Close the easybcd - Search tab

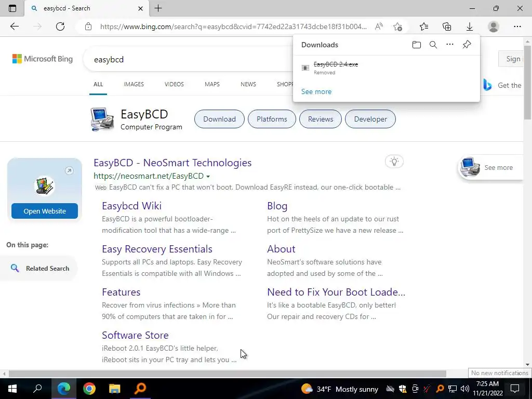click(x=140, y=8)
